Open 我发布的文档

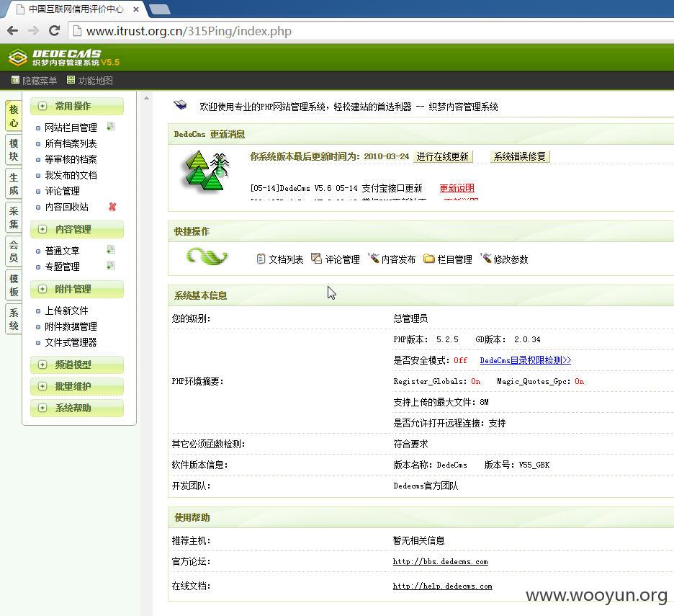click(71, 176)
